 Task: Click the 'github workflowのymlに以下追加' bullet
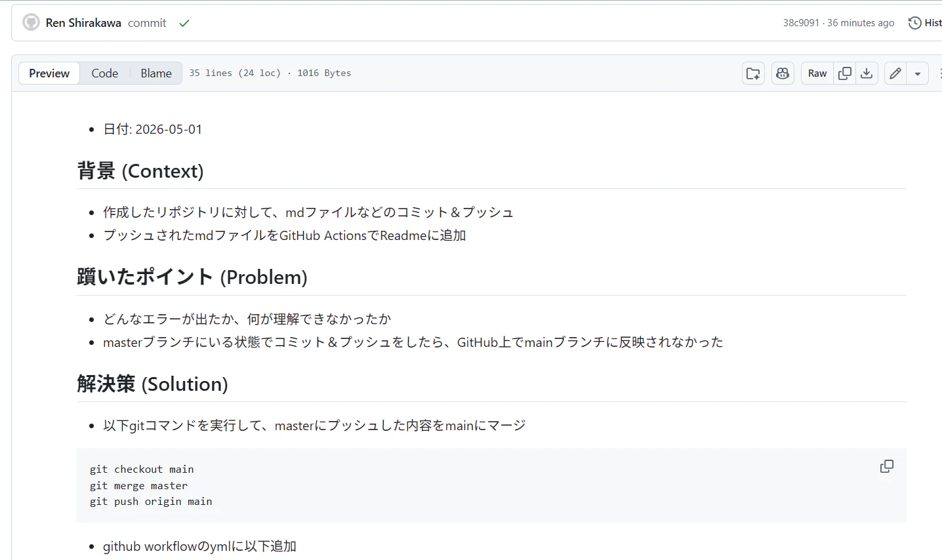tap(200, 546)
